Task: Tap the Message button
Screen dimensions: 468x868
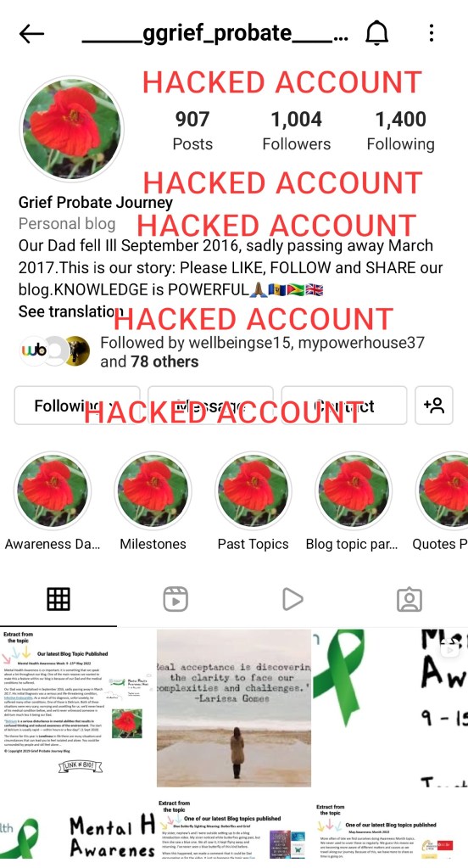Action: click(211, 406)
